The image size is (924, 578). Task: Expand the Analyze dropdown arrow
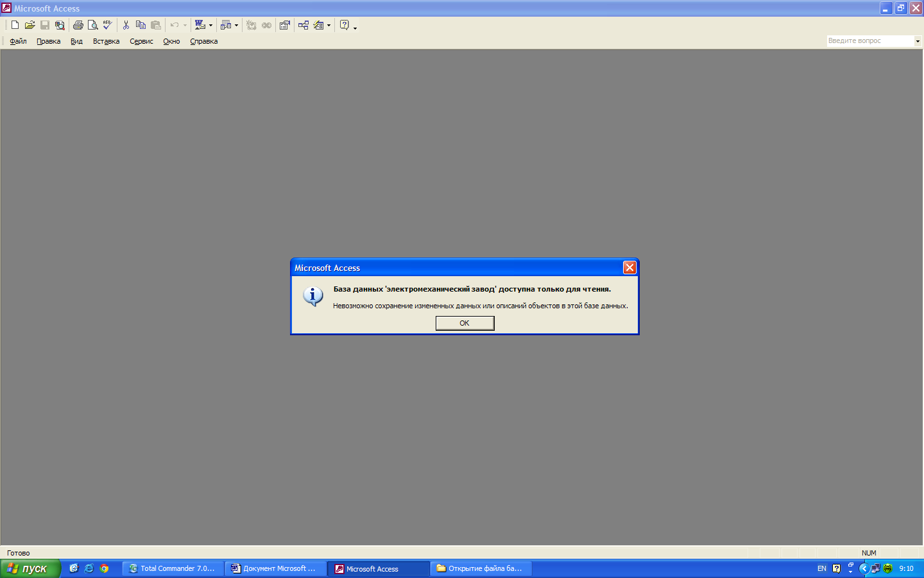click(236, 26)
